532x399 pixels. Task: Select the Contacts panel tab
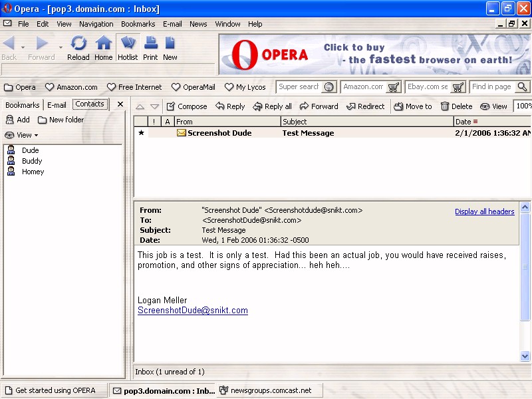(x=90, y=104)
